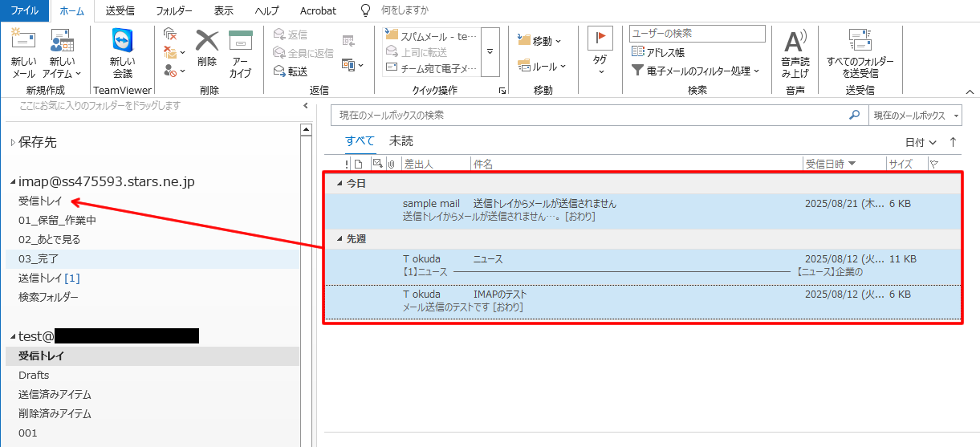Open the 現在のメールボックス scope dropdown
The height and width of the screenshot is (447, 980).
click(x=914, y=116)
